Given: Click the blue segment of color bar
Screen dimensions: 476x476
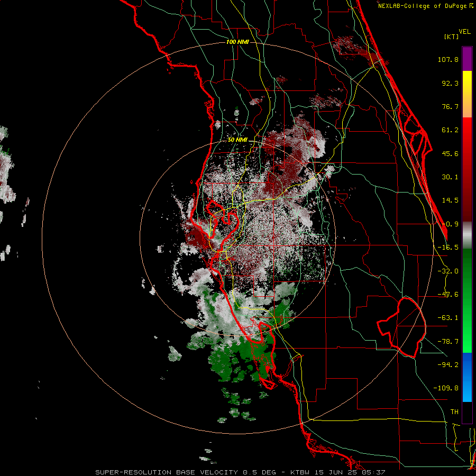Looking at the screenshot, I should tap(467, 377).
